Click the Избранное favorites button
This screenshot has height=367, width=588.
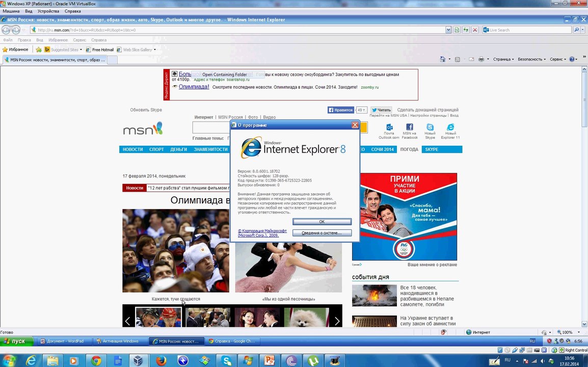point(15,49)
